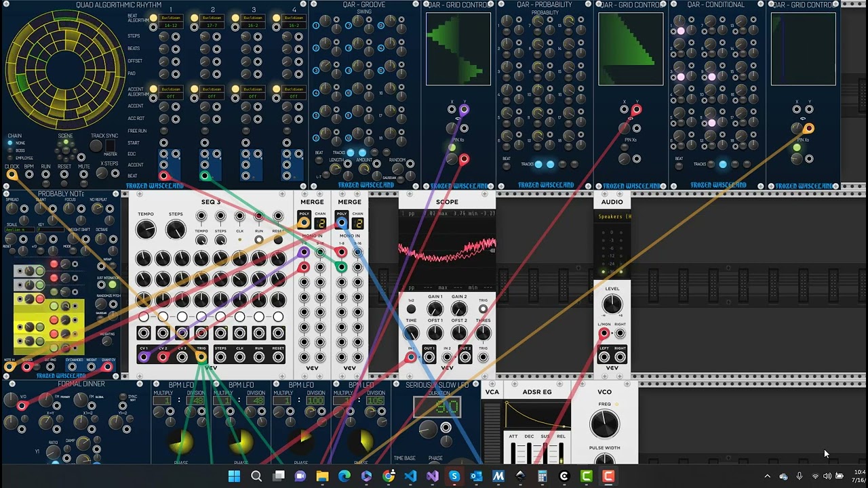This screenshot has width=868, height=488.
Task: Toggle the Scope 1x2 button
Action: pyautogui.click(x=411, y=309)
